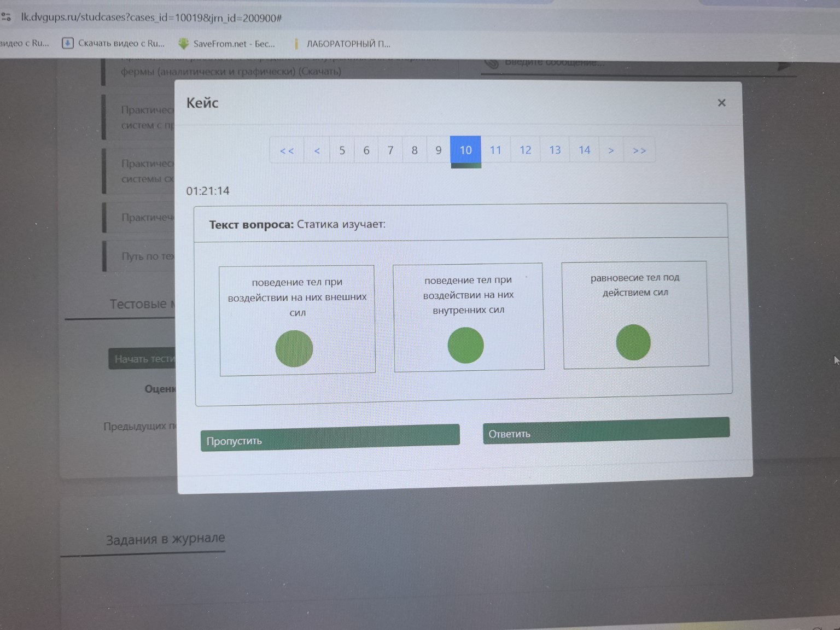Open the SaveFrom.net bookmark
The height and width of the screenshot is (630, 840).
[227, 44]
